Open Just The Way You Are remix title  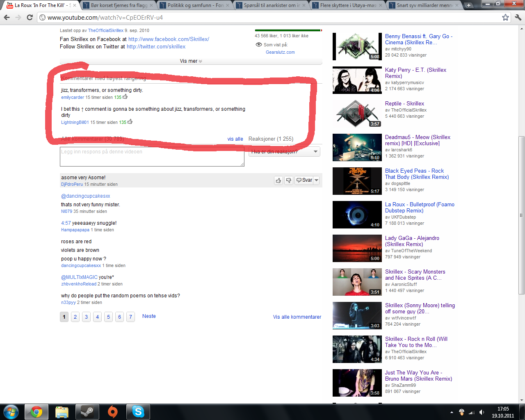click(x=418, y=376)
